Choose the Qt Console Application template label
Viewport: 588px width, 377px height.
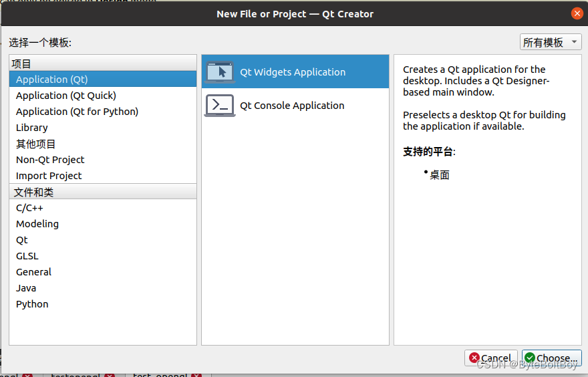(x=292, y=106)
